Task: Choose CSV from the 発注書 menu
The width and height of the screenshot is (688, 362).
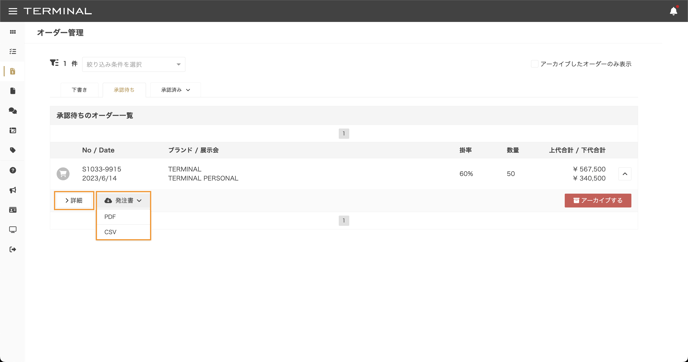Action: click(123, 232)
